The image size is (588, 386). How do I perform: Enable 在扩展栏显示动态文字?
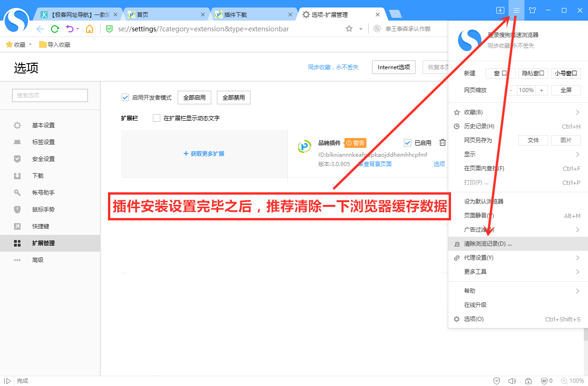157,118
